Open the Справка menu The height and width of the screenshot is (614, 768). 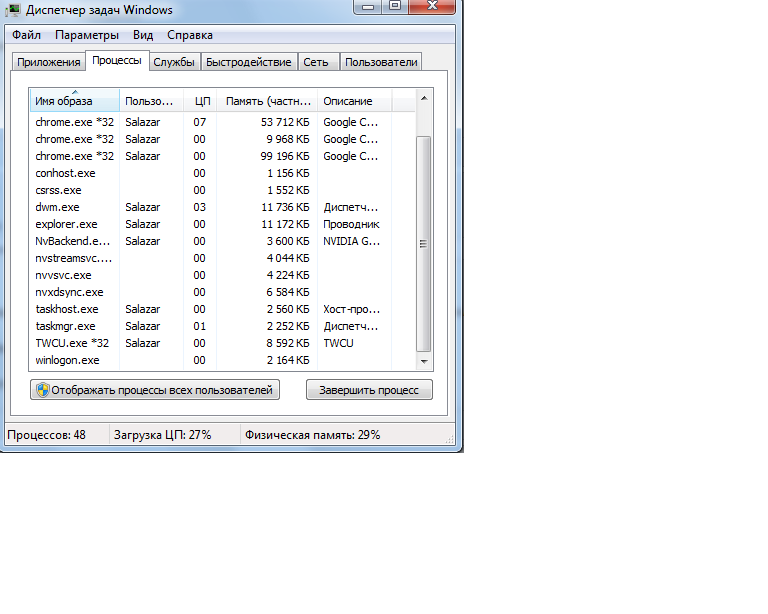pos(190,35)
